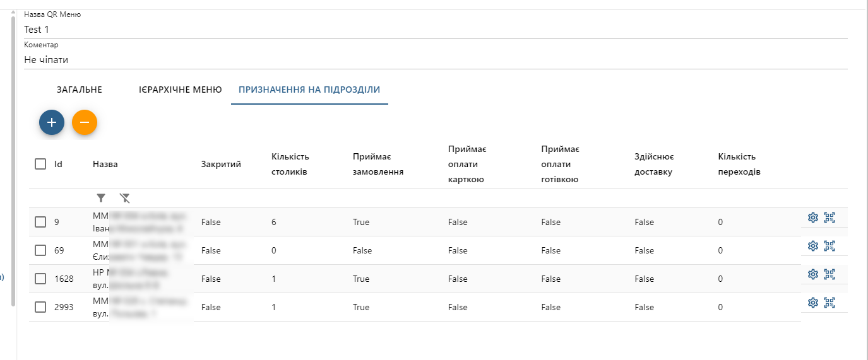Open settings gear for row Id 9

[x=813, y=218]
